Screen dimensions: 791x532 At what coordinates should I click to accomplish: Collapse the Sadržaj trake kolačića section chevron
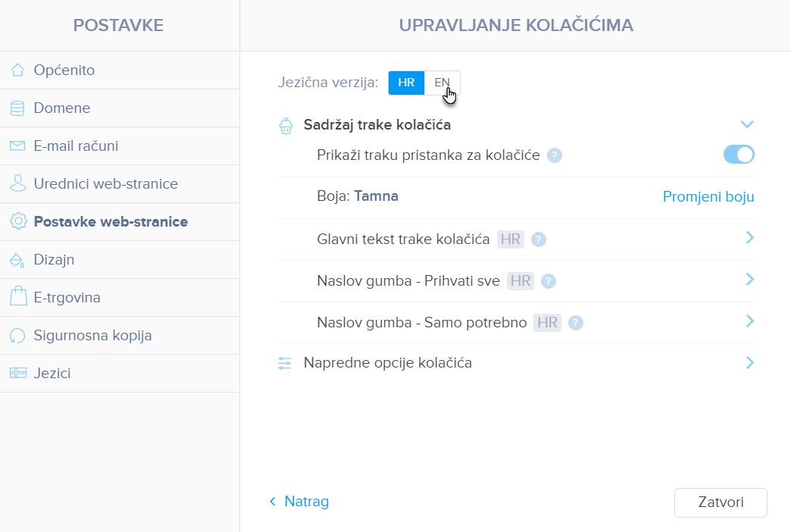click(x=746, y=124)
